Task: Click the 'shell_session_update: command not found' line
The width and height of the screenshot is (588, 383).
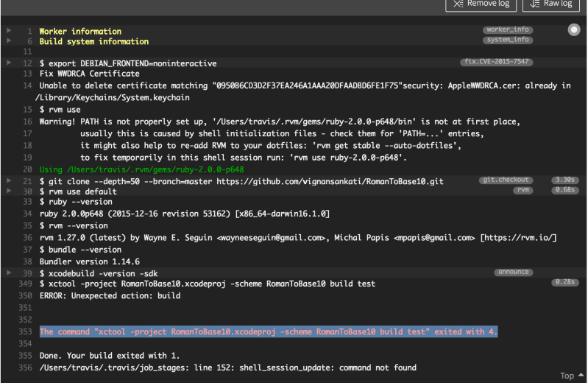Action: click(228, 368)
